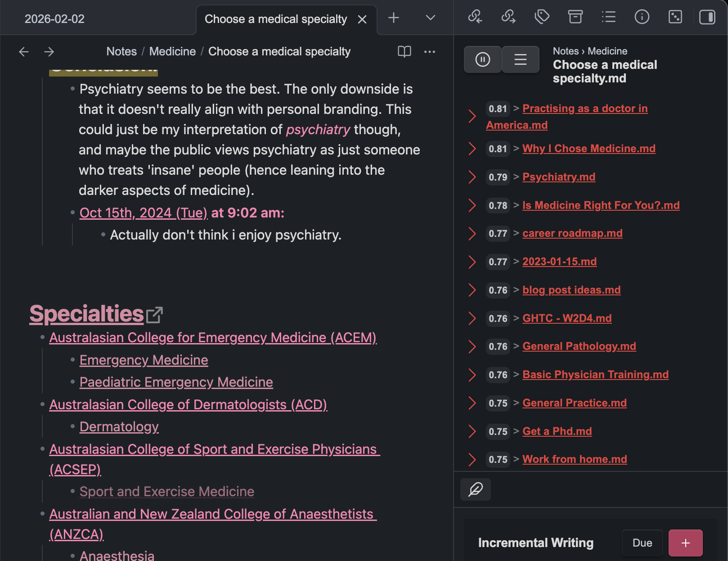
Task: Navigate back with left arrow
Action: coord(24,52)
